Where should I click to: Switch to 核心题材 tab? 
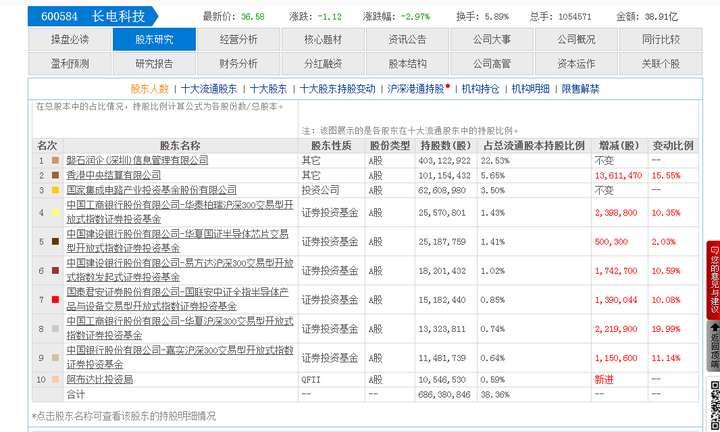pyautogui.click(x=323, y=39)
